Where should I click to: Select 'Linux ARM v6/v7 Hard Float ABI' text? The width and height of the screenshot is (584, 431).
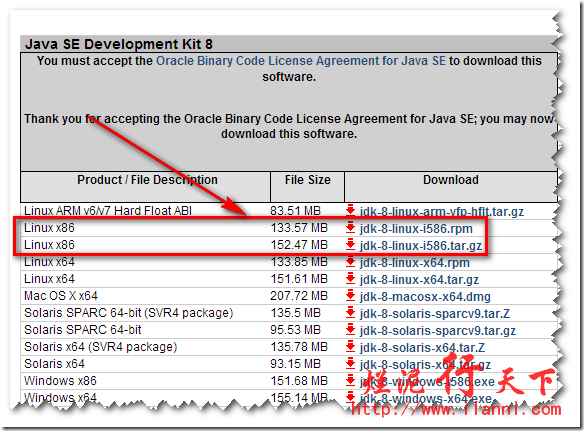(108, 211)
